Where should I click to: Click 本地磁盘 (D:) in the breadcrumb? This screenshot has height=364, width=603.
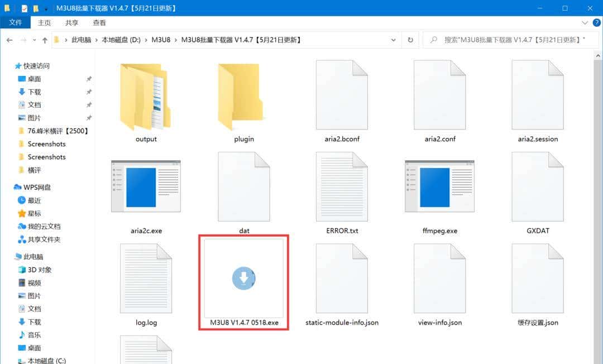pyautogui.click(x=121, y=40)
